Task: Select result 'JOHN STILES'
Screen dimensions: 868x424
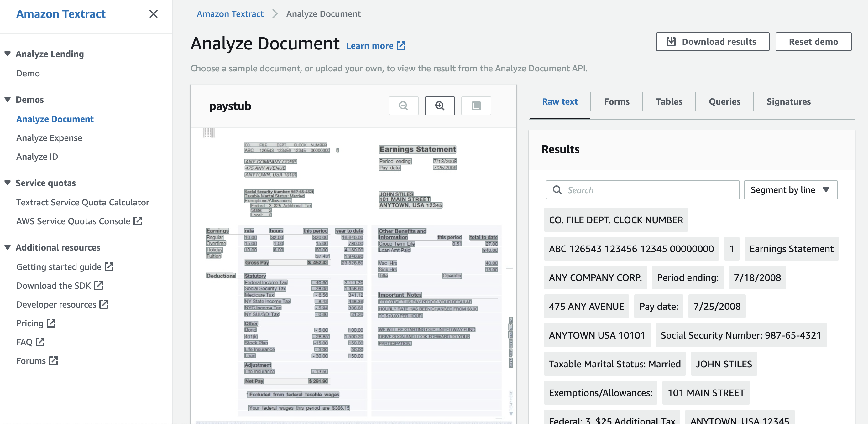Action: (724, 364)
